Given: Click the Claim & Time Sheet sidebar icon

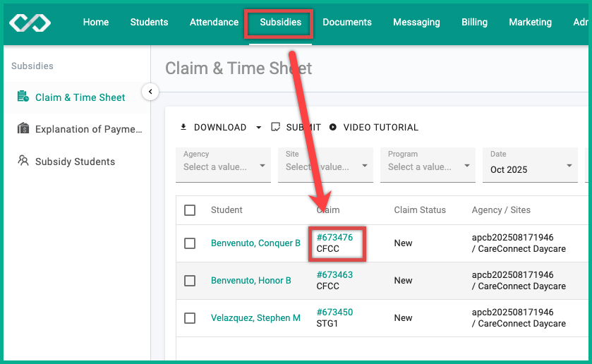Looking at the screenshot, I should click(23, 96).
